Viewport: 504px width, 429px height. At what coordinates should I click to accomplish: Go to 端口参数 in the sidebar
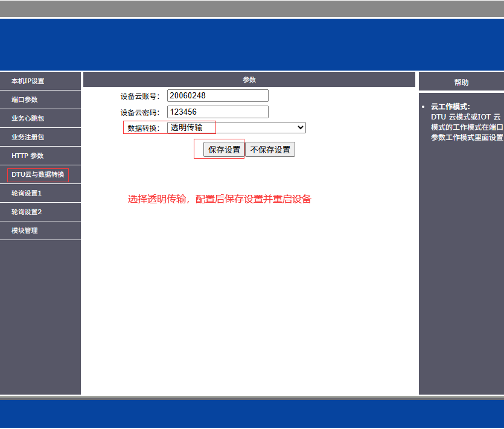24,100
